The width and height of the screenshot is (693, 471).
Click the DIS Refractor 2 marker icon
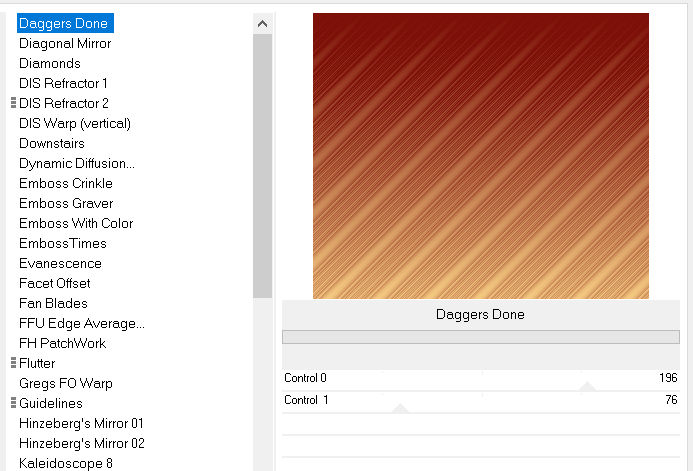click(13, 103)
